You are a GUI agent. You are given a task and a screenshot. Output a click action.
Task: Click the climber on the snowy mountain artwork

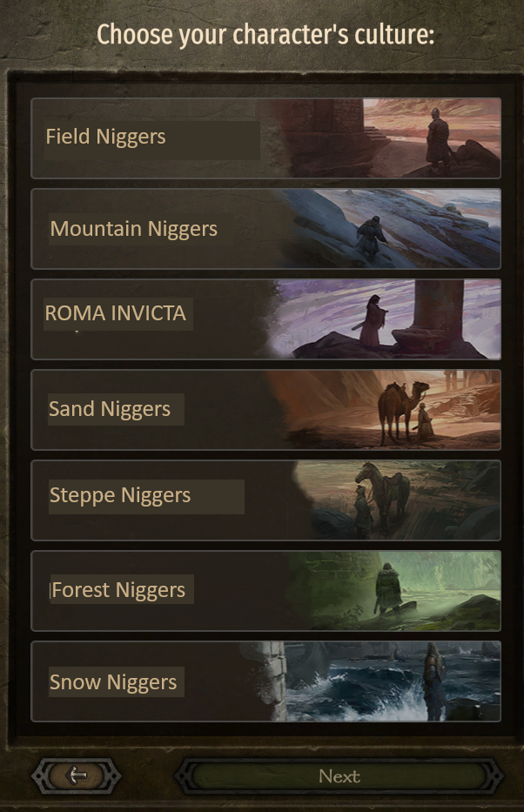[x=371, y=238]
